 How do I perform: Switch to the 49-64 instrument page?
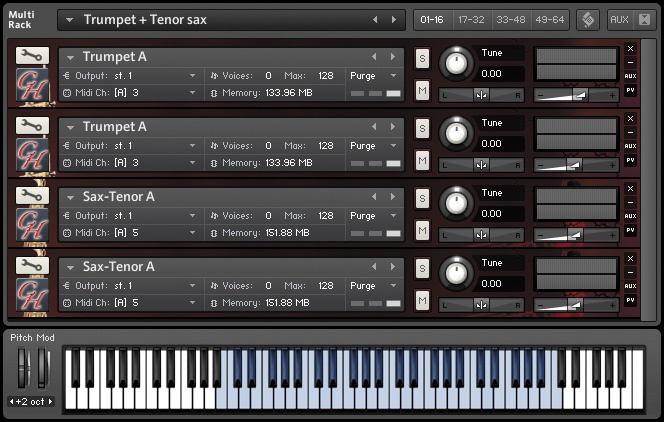point(550,19)
